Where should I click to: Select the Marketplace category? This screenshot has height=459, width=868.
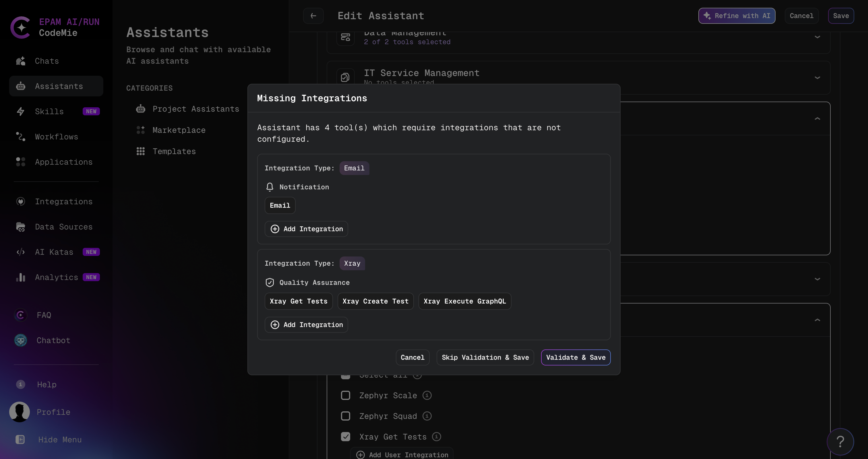point(179,130)
